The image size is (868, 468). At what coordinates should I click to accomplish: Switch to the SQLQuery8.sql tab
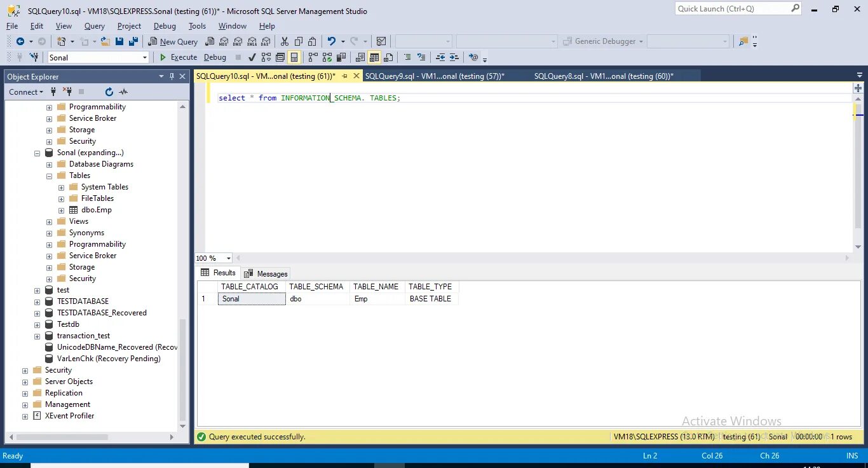tap(604, 76)
